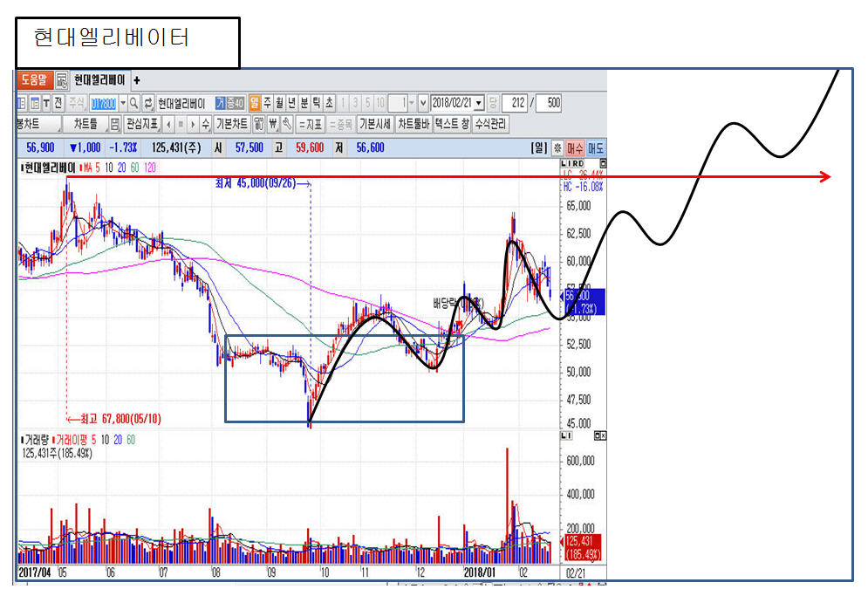Screen dimensions: 868x603
Task: Open the 도움말 help menu
Action: (x=34, y=80)
